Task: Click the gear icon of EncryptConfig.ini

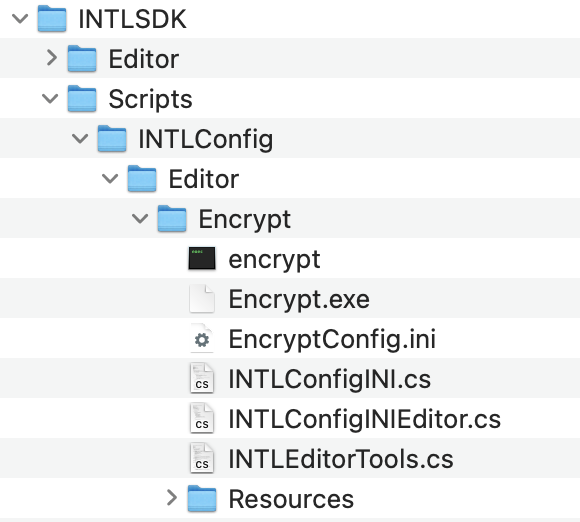Action: (202, 339)
